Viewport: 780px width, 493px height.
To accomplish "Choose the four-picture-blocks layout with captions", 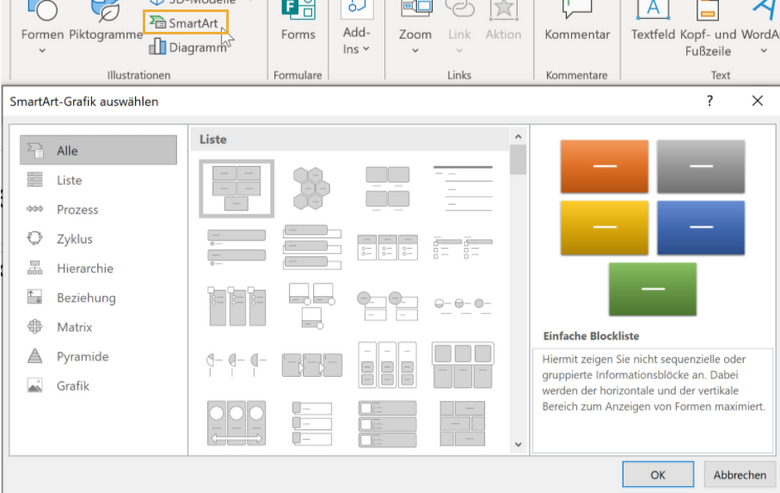I will [388, 189].
